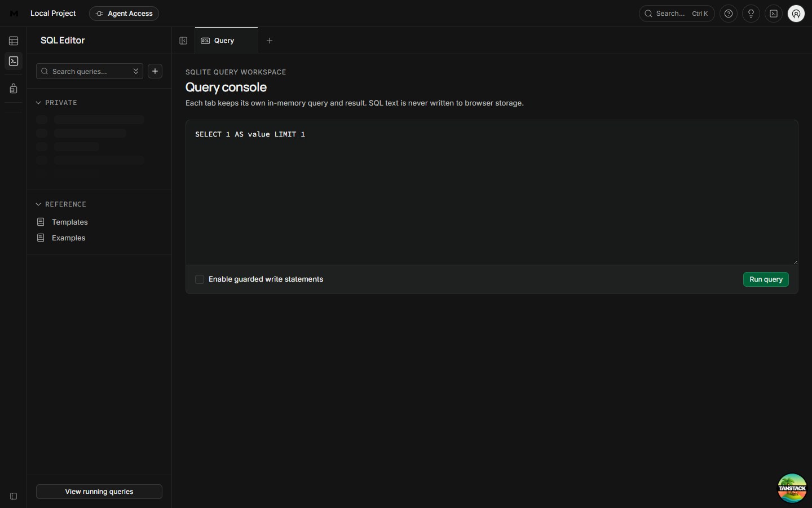Open the user account avatar
The width and height of the screenshot is (812, 508).
[x=796, y=14]
